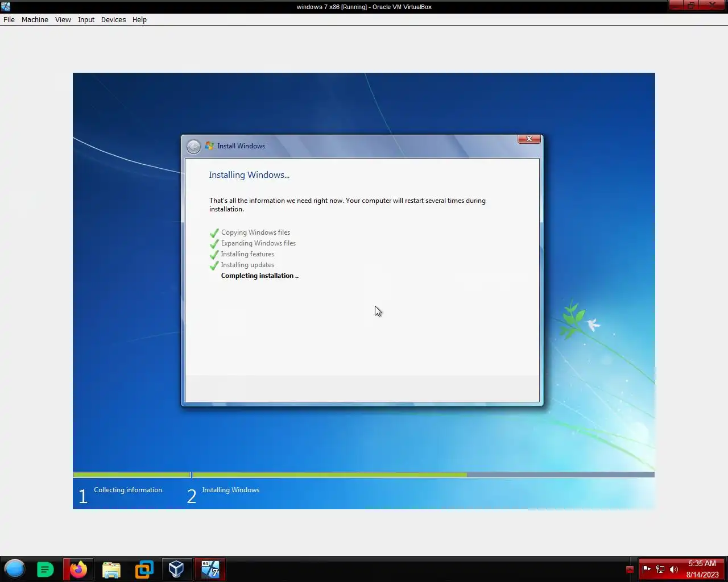
Task: Click the Windows flag icon in dialog title
Action: coord(209,146)
